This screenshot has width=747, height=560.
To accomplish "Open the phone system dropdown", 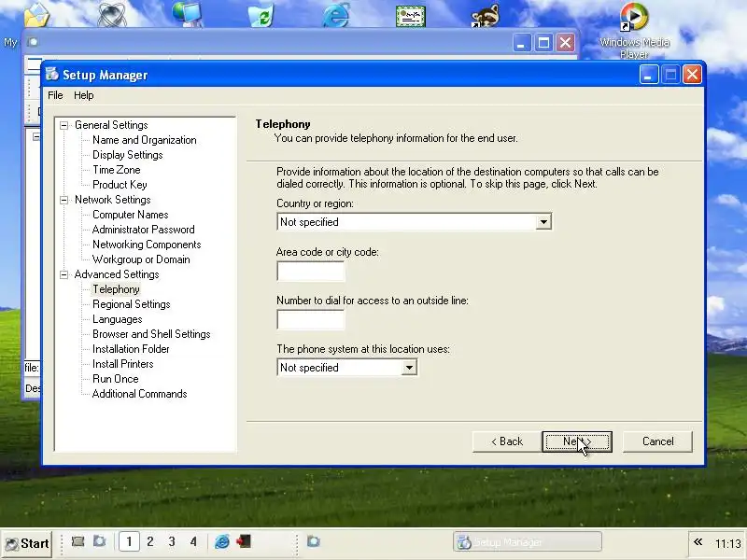I will click(x=409, y=368).
